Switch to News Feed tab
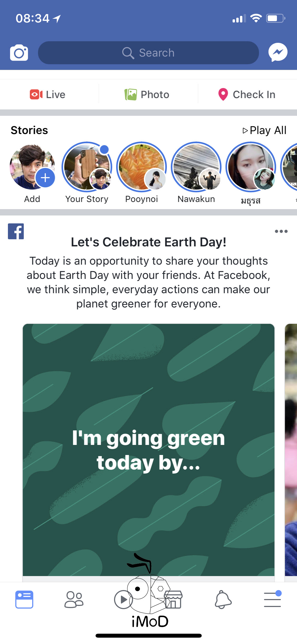Viewport: 297px width, 644px height. click(24, 600)
